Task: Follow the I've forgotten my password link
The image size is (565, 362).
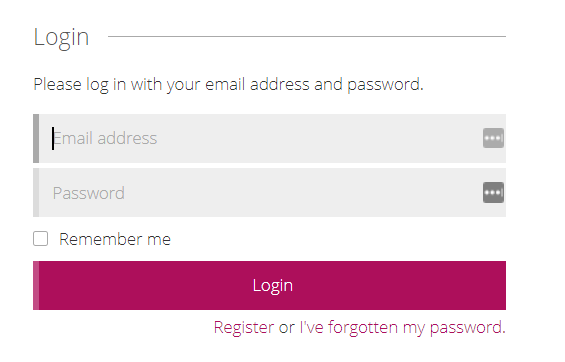Action: [x=402, y=327]
